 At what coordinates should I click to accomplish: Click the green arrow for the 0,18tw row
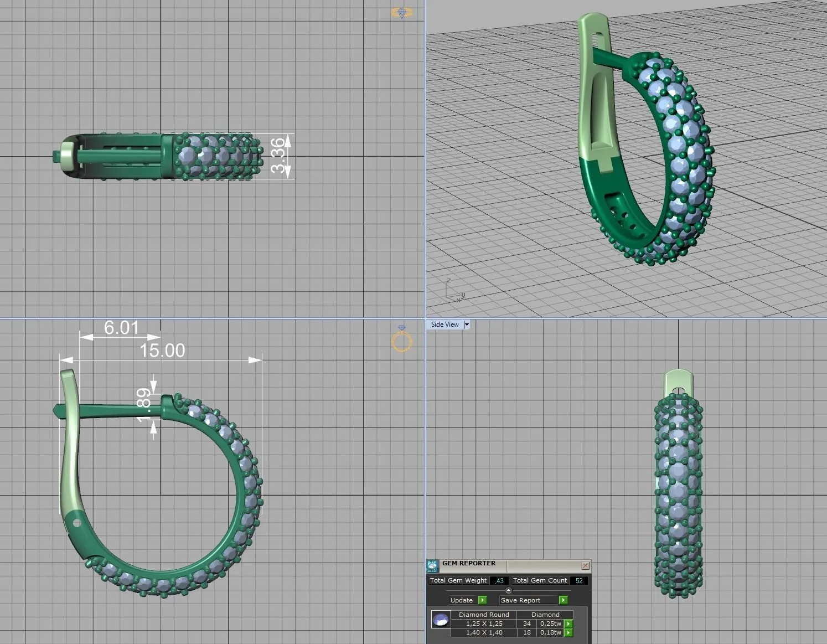coord(568,633)
